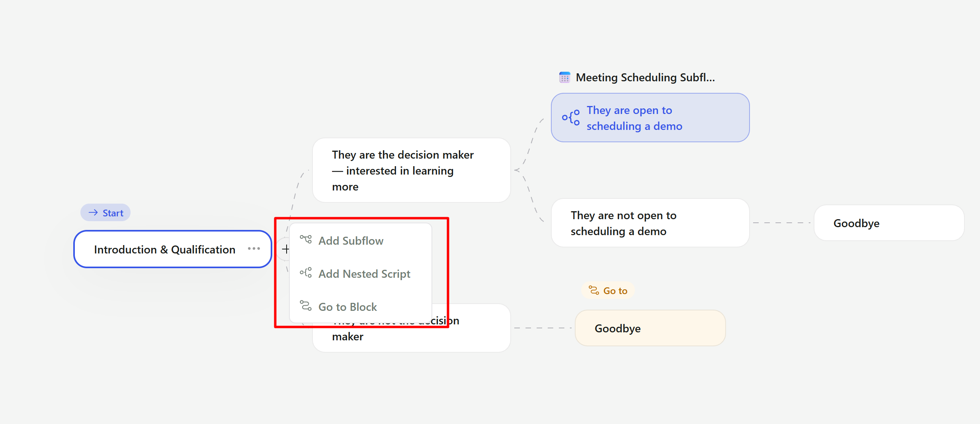Choose Add Nested Script from the popup menu
The height and width of the screenshot is (424, 980).
click(x=361, y=274)
